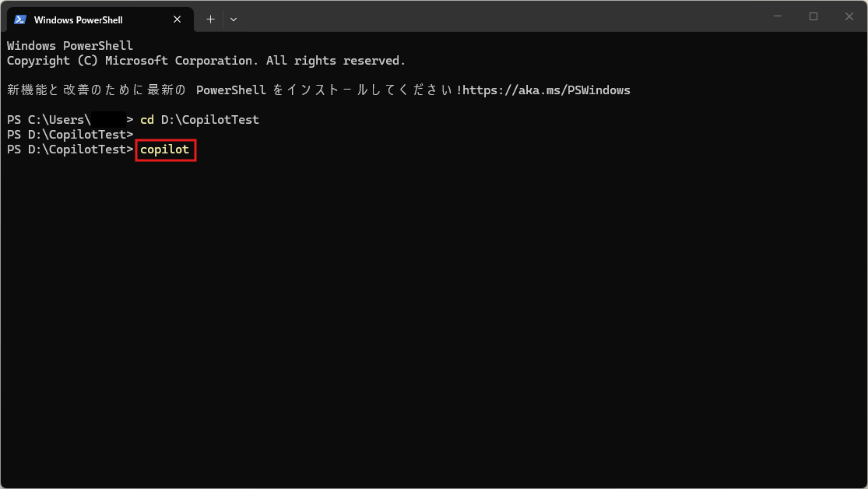868x489 pixels.
Task: Click the Copyright Microsoft Corporation line
Action: click(x=206, y=61)
